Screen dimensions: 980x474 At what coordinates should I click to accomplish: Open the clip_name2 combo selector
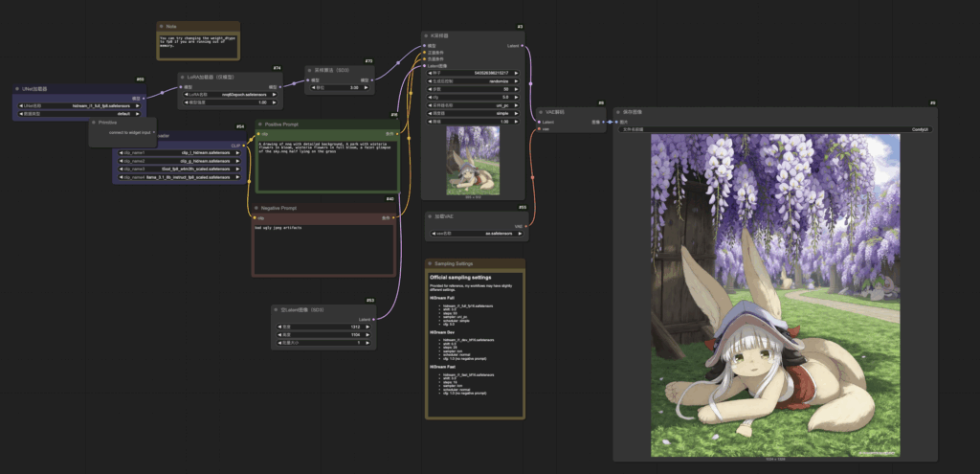[180, 161]
